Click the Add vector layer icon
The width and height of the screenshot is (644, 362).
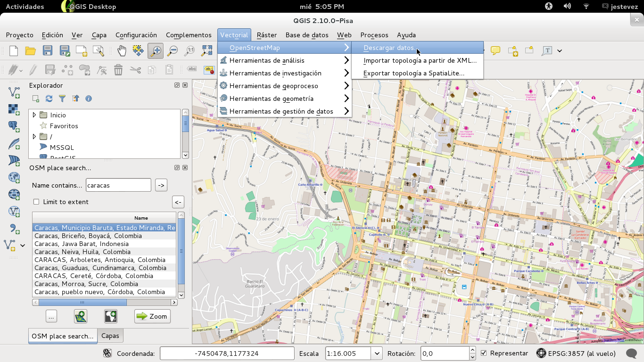[x=14, y=92]
